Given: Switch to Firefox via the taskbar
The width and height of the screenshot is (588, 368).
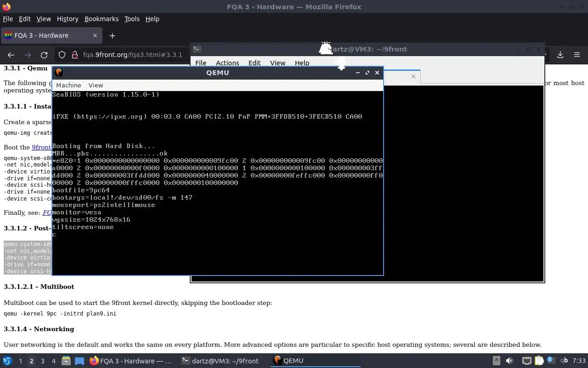Looking at the screenshot, I should pos(131,361).
